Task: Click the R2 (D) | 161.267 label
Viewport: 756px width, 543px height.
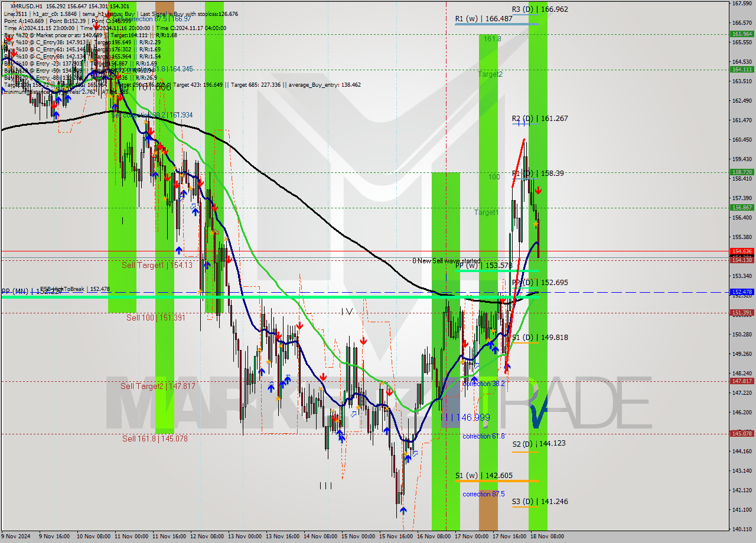Action: pos(540,118)
